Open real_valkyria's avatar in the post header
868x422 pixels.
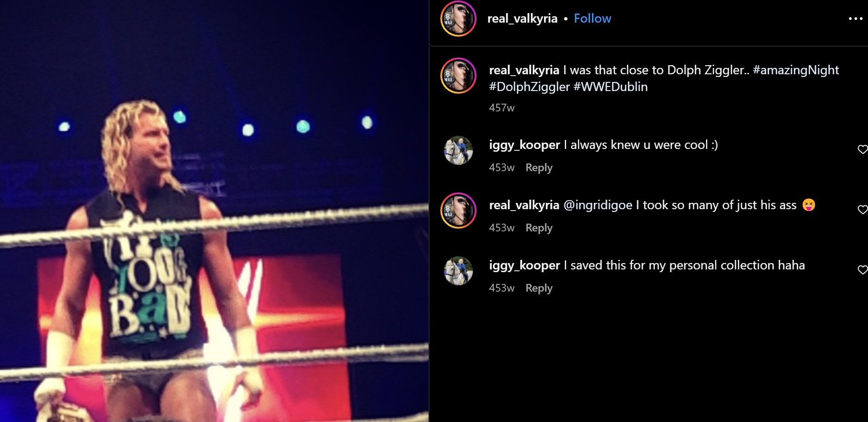(458, 19)
